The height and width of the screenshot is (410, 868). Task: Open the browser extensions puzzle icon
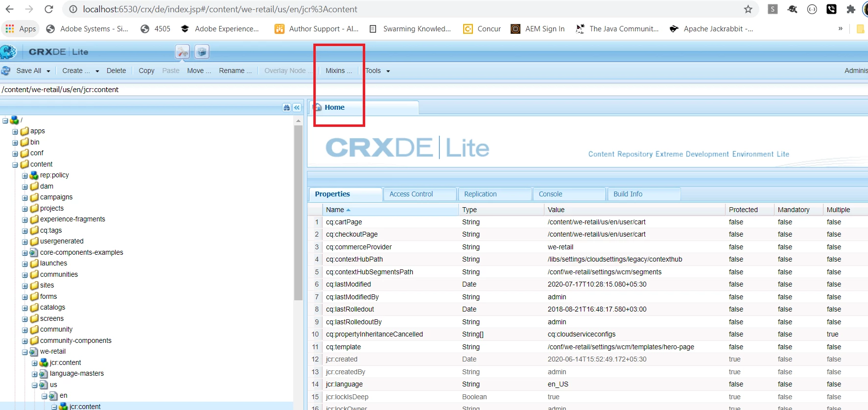[x=851, y=9]
